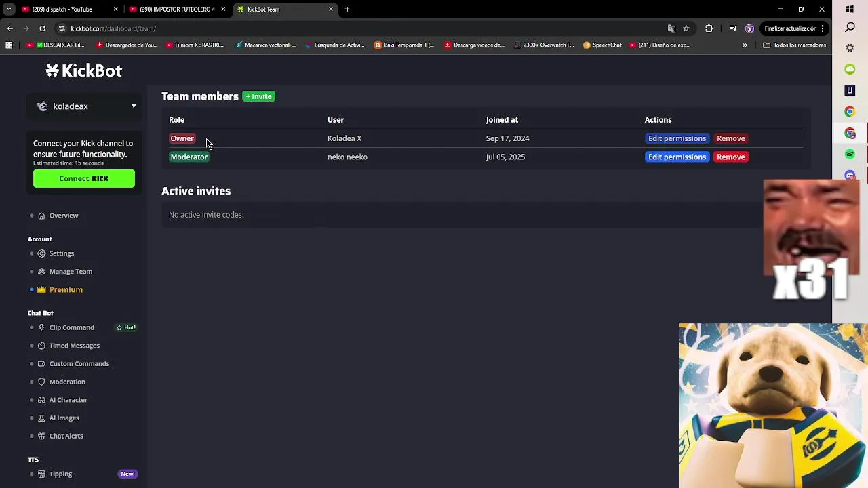Select 'No active invite codes.' text
The image size is (868, 488).
[x=206, y=215]
